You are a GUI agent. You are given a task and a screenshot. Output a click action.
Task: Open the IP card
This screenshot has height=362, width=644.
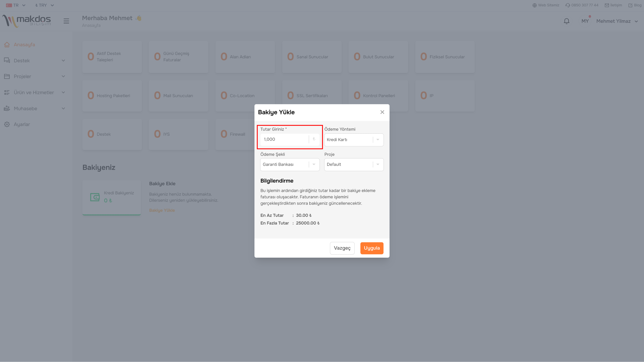445,96
